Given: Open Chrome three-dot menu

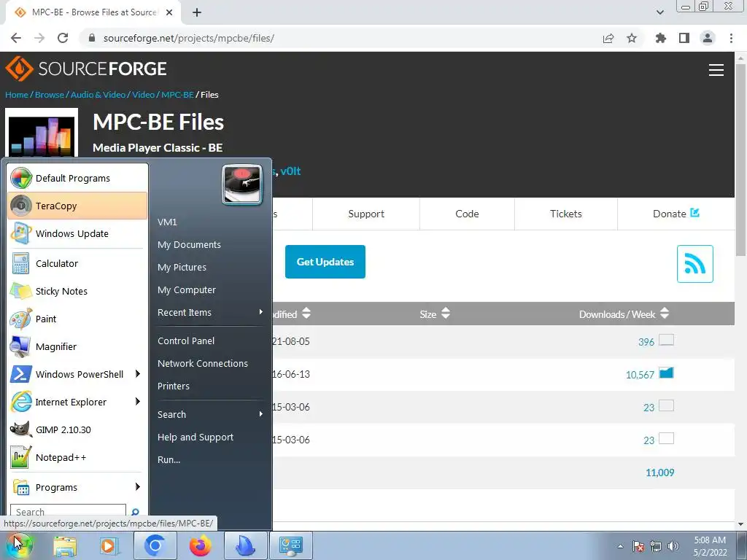Looking at the screenshot, I should (731, 38).
